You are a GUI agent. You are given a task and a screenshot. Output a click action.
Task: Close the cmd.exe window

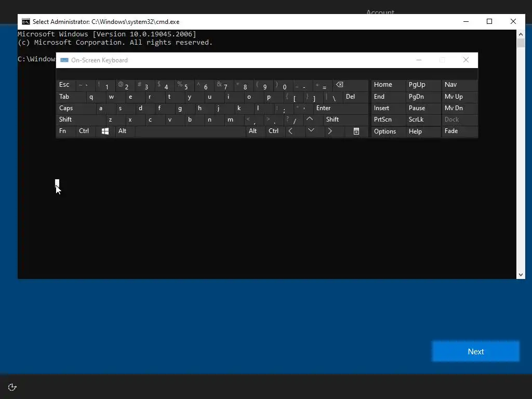click(x=513, y=22)
